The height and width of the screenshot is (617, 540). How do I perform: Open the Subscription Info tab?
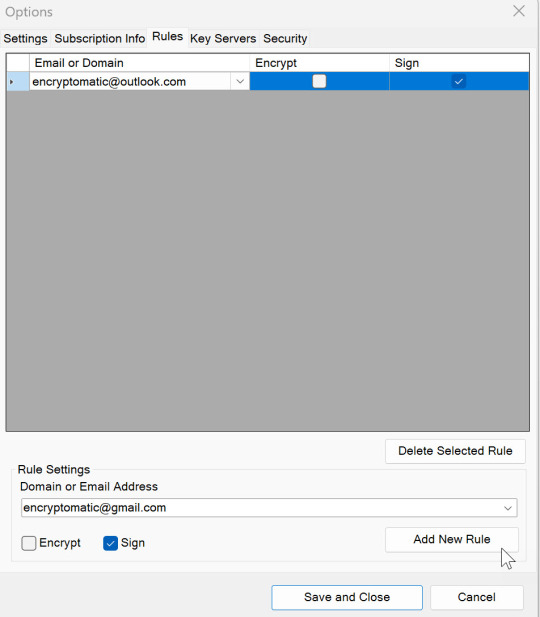point(100,39)
